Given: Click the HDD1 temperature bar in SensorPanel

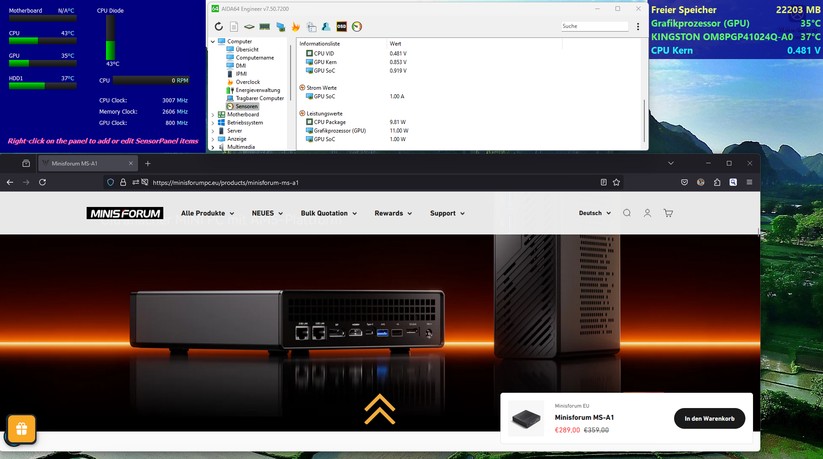Looking at the screenshot, I should [x=43, y=86].
